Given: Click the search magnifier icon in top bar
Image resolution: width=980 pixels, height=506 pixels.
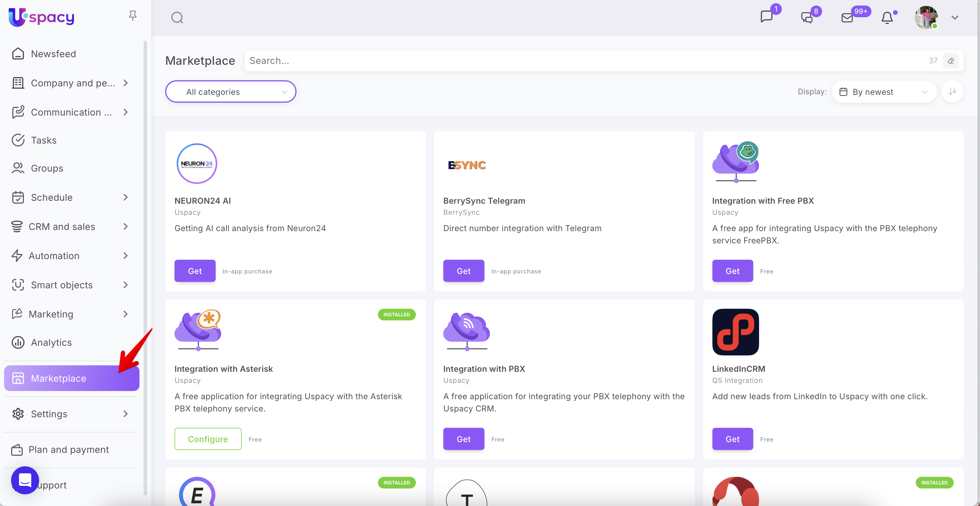Looking at the screenshot, I should [x=177, y=18].
